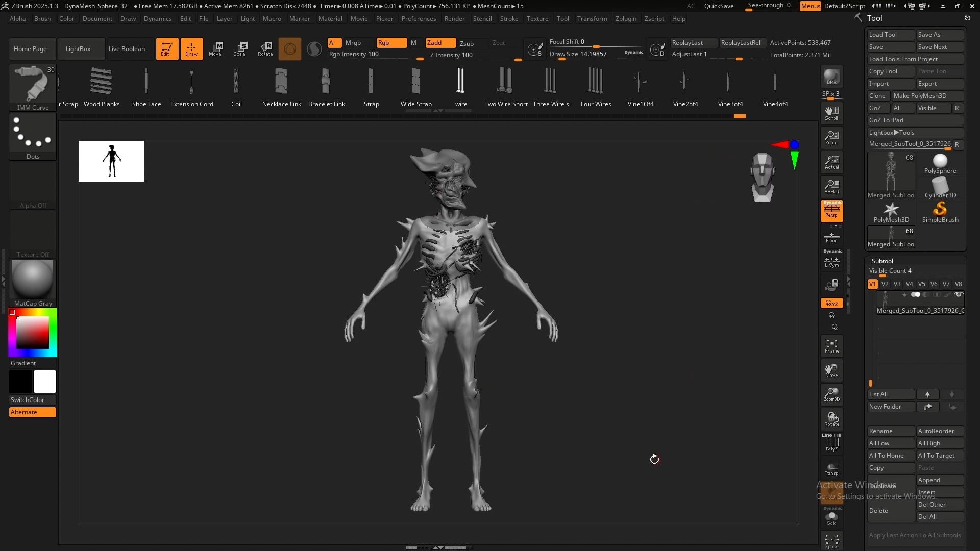Toggle the Persp perspective button off
Viewport: 980px width, 551px height.
point(831,211)
